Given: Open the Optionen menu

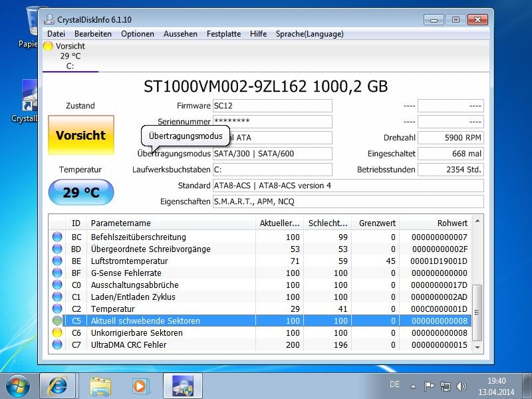Looking at the screenshot, I should click(x=138, y=34).
